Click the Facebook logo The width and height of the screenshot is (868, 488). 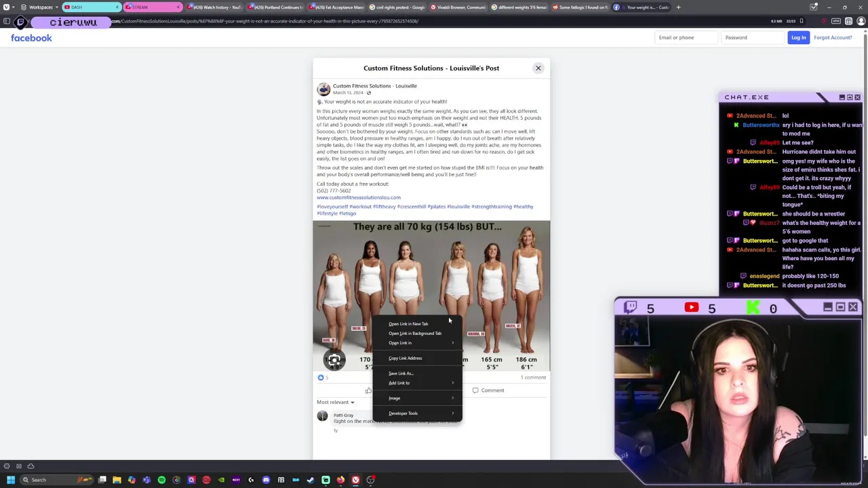pos(31,38)
